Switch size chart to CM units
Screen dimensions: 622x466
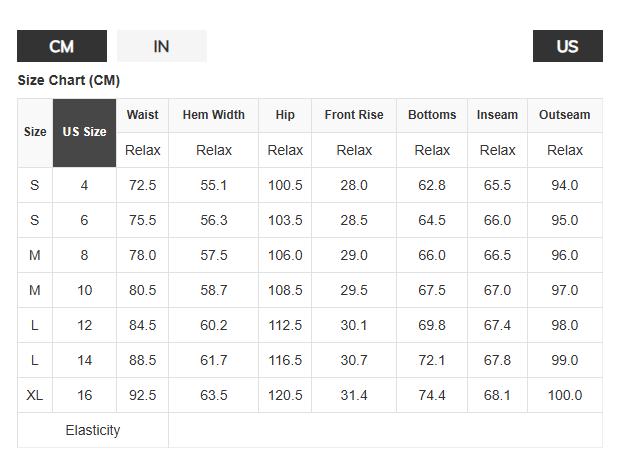(x=62, y=46)
